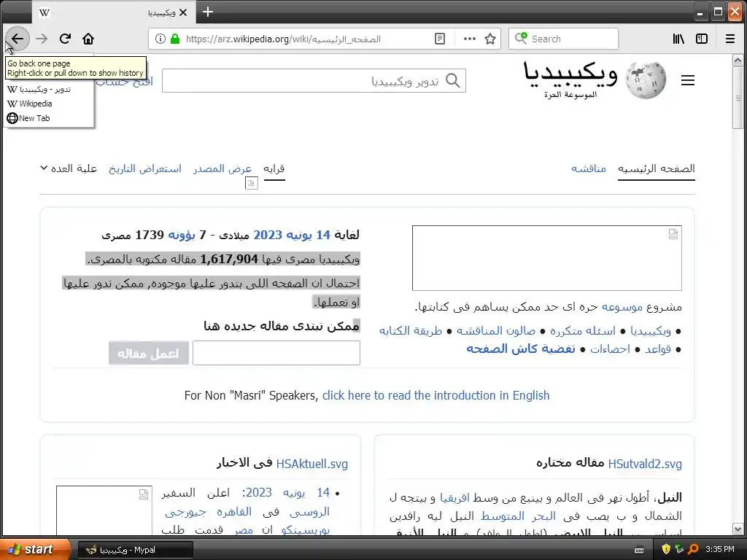Viewport: 747px width, 560px height.
Task: Open the مناقشه discussion tab
Action: pyautogui.click(x=589, y=168)
